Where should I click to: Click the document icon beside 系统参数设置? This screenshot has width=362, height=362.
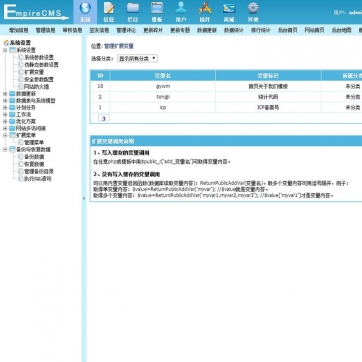21,57
